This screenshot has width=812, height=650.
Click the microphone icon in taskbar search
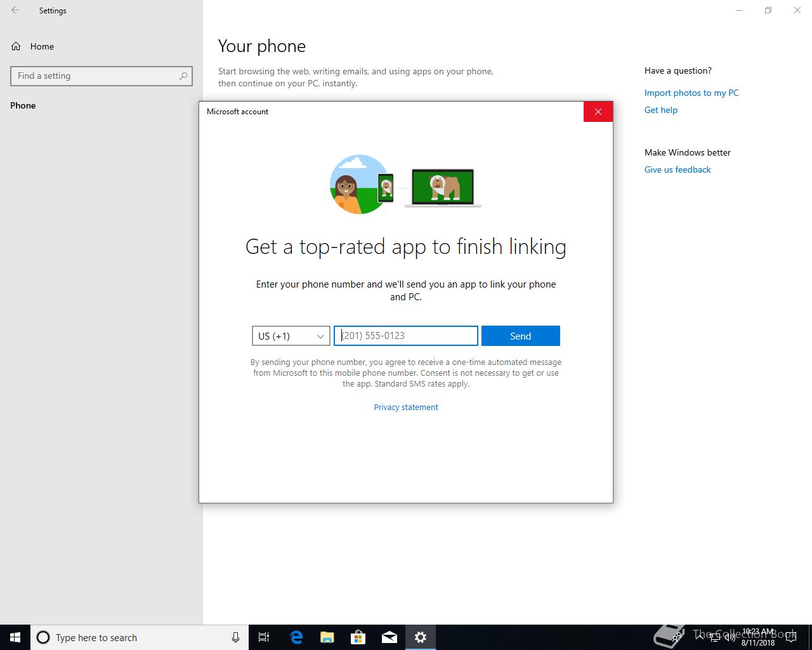(x=235, y=637)
